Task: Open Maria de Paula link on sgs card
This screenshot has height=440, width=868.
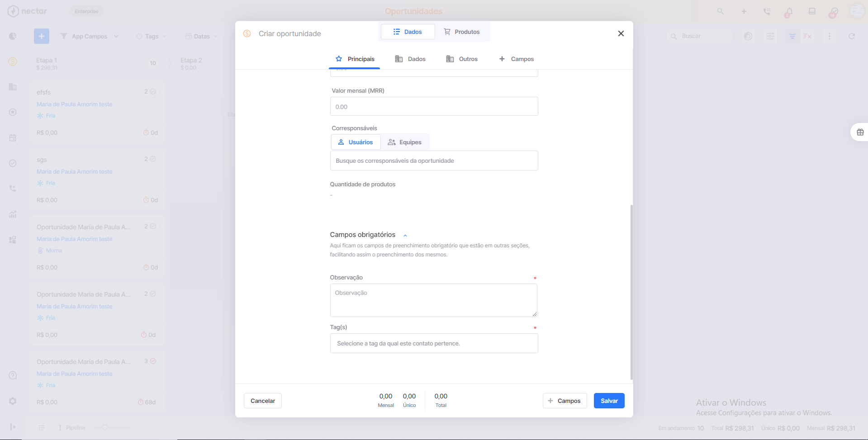Action: 75,171
